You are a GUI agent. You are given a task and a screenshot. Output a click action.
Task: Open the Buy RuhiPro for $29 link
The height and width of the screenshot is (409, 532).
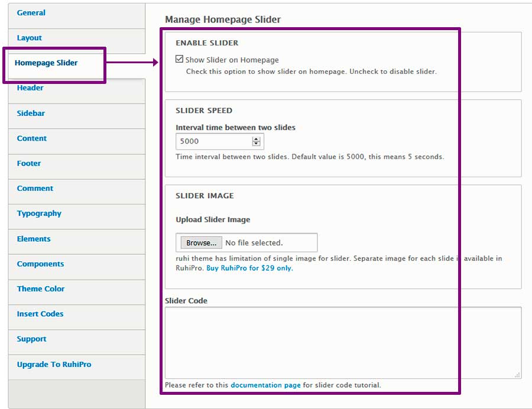point(249,268)
